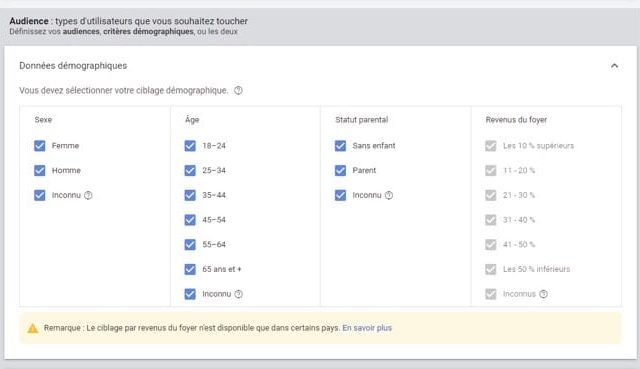Uncheck the 65 ans et + checkbox
The image size is (640, 369).
[x=190, y=269]
